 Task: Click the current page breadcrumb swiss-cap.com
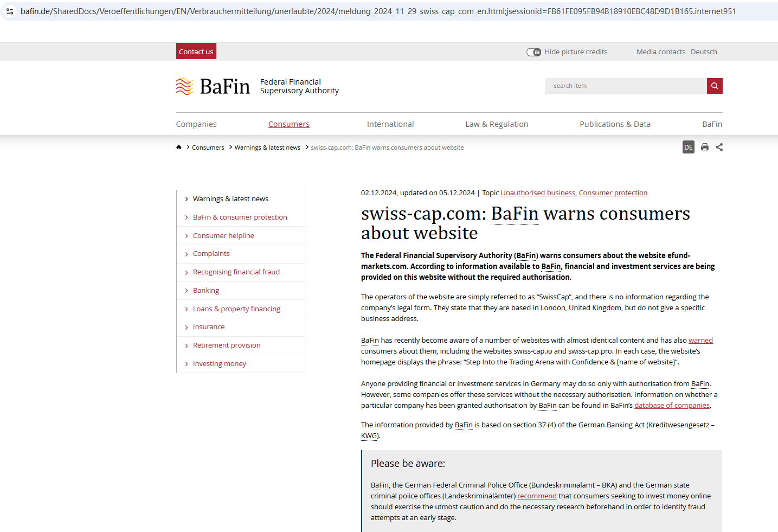(387, 148)
